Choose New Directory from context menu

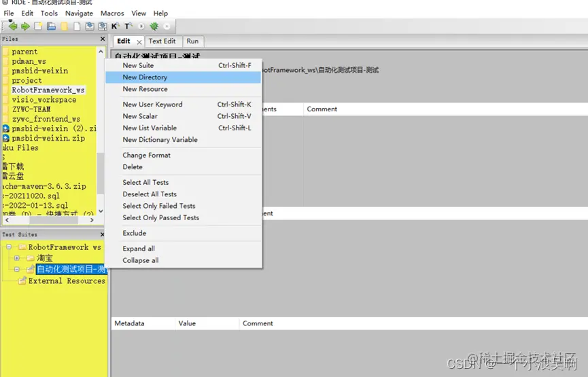pyautogui.click(x=184, y=77)
